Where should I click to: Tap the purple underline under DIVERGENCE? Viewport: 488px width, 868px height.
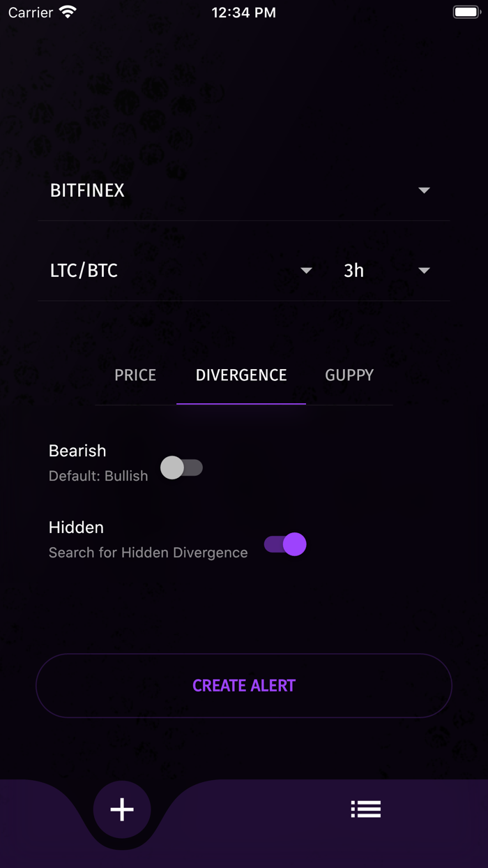coord(241,403)
